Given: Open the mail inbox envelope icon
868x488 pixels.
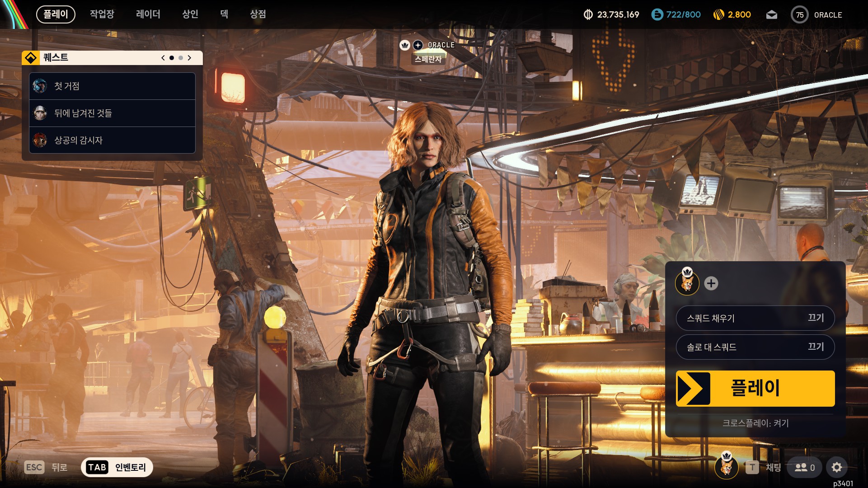Looking at the screenshot, I should (772, 15).
